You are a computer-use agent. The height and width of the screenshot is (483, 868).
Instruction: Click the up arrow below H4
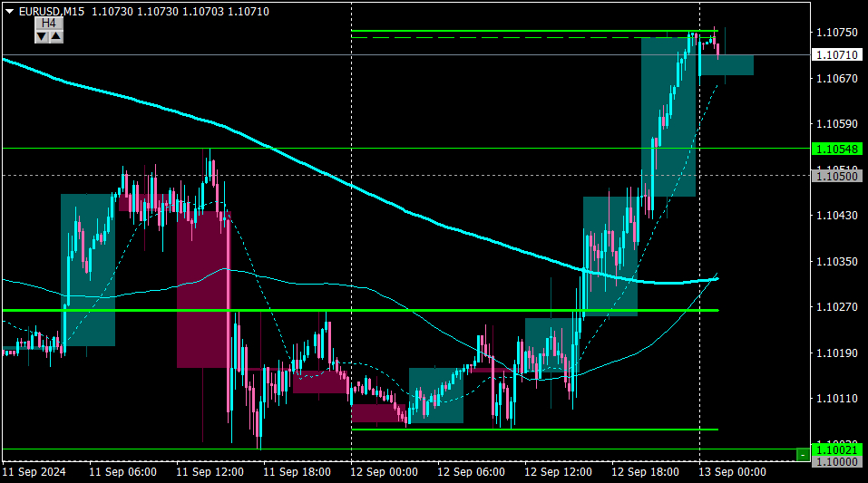pos(56,36)
